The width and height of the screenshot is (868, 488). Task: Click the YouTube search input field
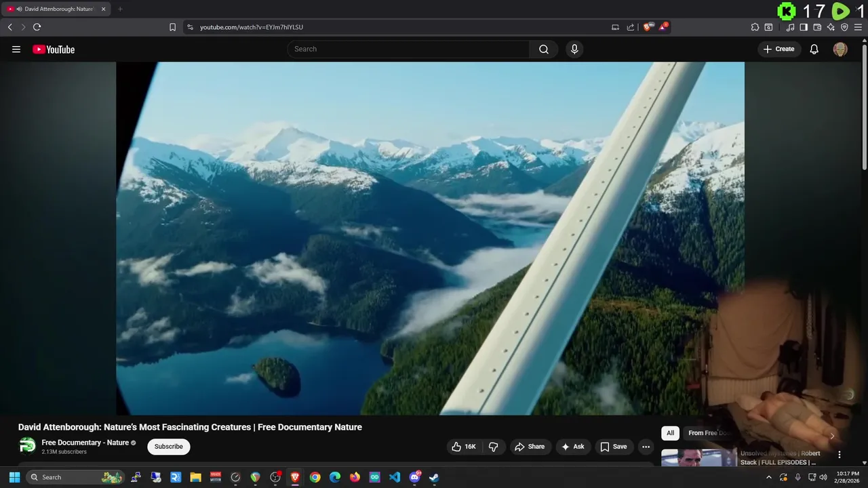(408, 49)
